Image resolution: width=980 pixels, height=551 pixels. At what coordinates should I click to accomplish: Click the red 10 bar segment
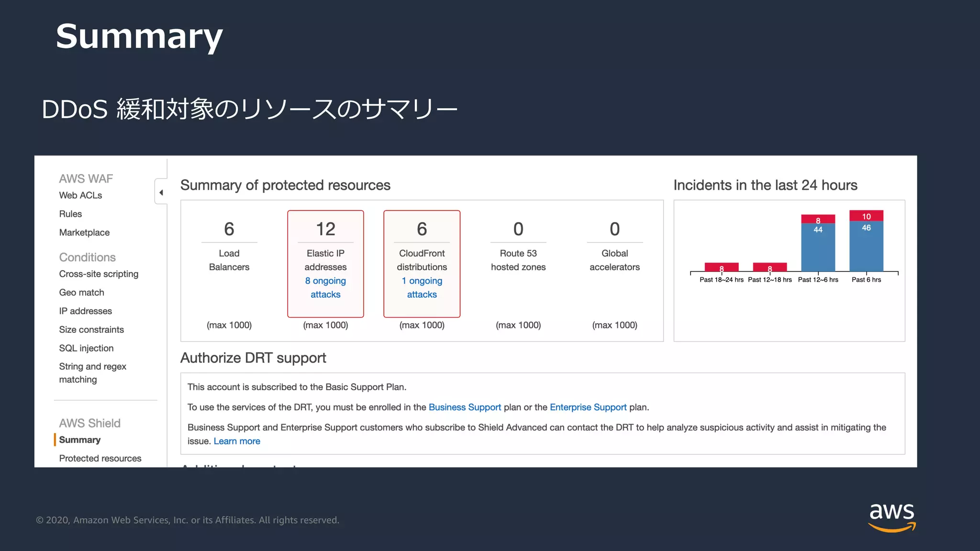867,216
